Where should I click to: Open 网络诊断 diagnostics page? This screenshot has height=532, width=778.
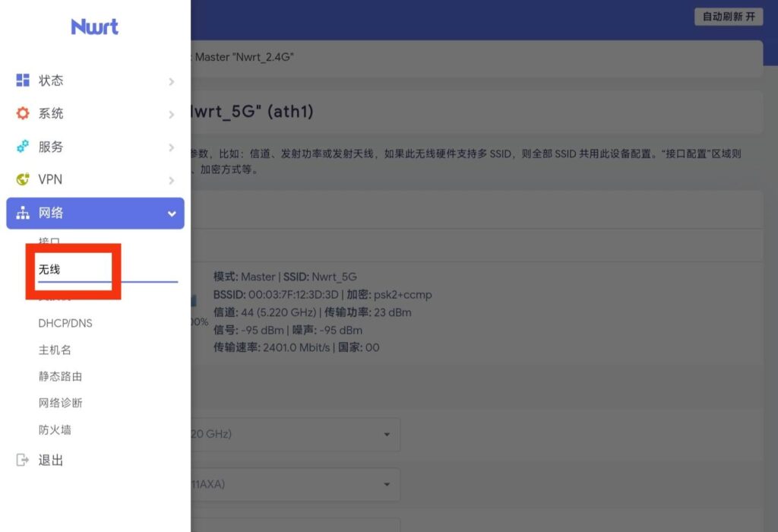pos(60,403)
